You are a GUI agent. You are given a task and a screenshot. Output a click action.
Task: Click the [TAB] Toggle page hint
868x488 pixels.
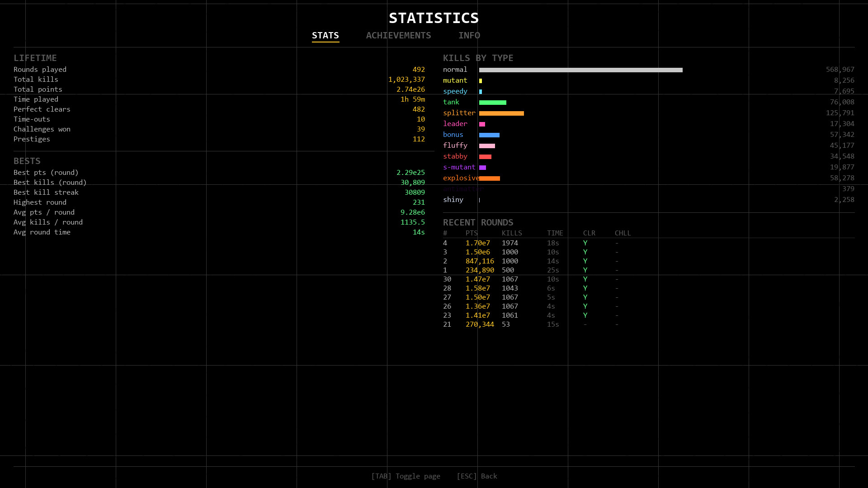tap(406, 476)
